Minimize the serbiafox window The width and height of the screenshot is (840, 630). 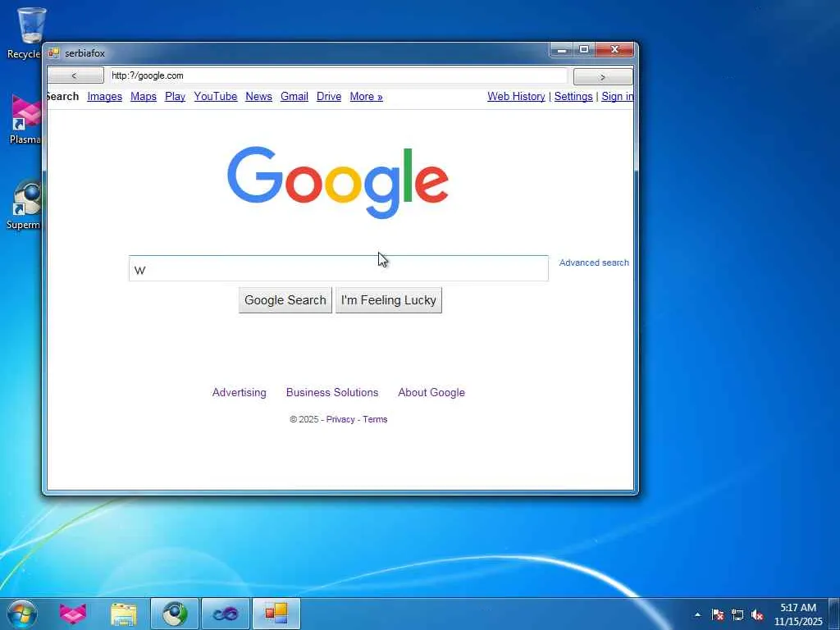pos(561,50)
